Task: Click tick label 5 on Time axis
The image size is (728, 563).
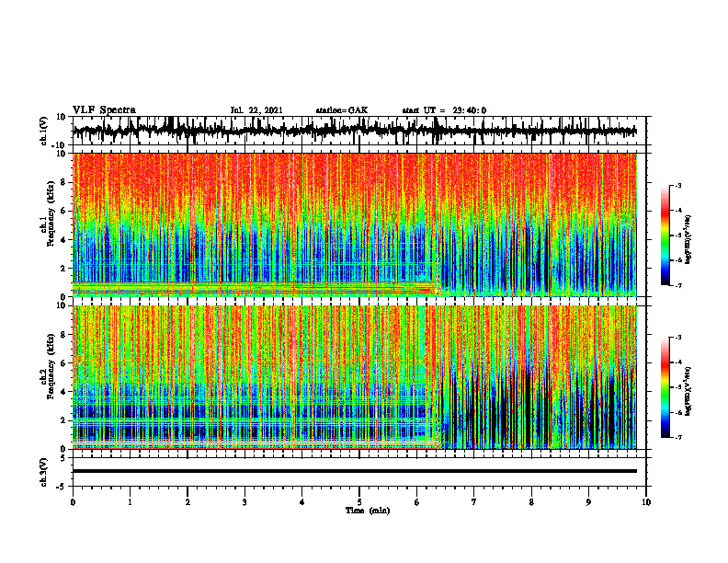Action: 359,502
